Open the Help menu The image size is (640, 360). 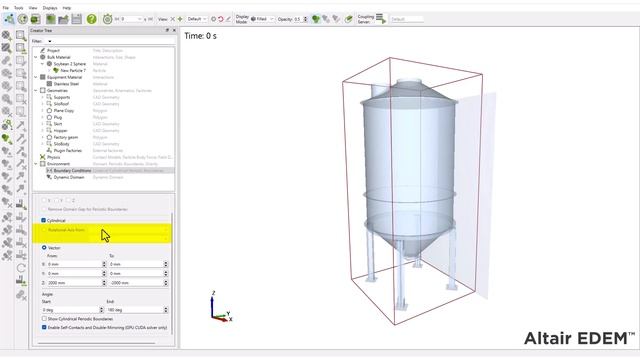[x=67, y=8]
